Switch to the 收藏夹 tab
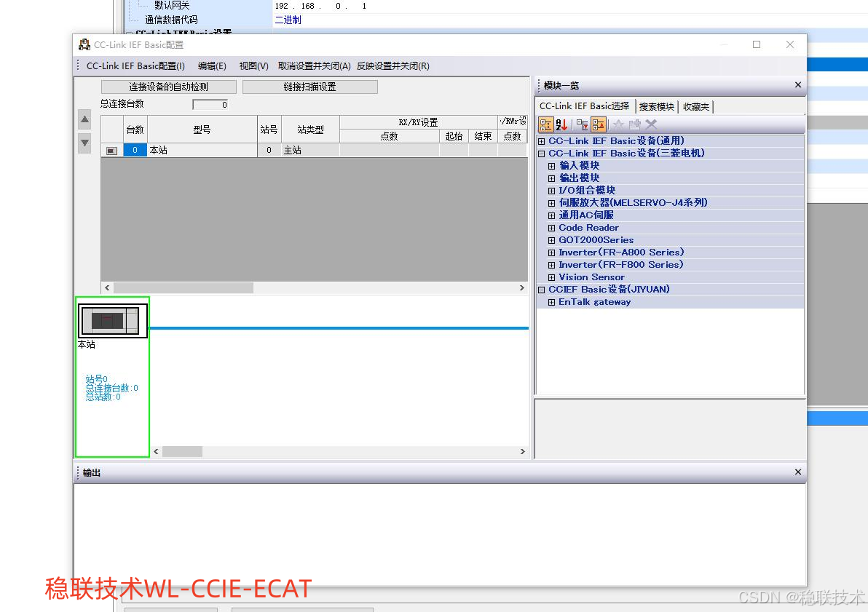The image size is (868, 612). (x=696, y=107)
